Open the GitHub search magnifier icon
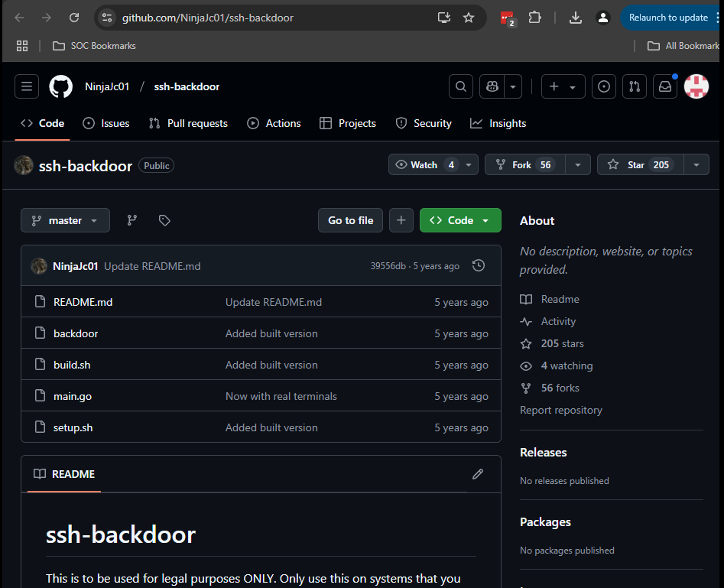Screen dimensions: 724x588 460,86
